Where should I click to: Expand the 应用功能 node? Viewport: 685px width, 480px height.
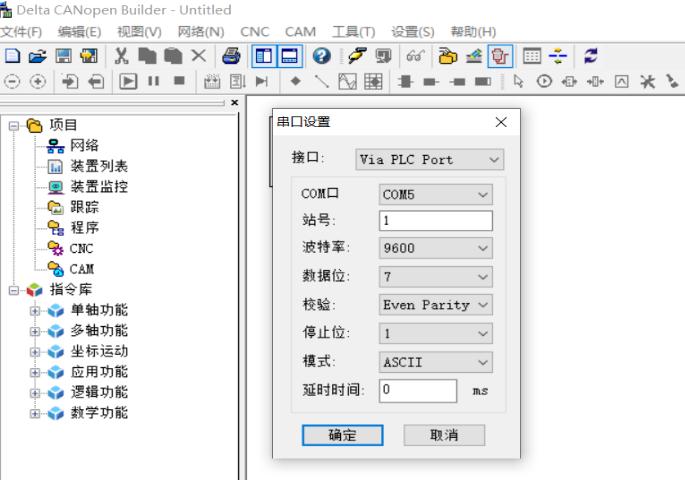coord(35,372)
